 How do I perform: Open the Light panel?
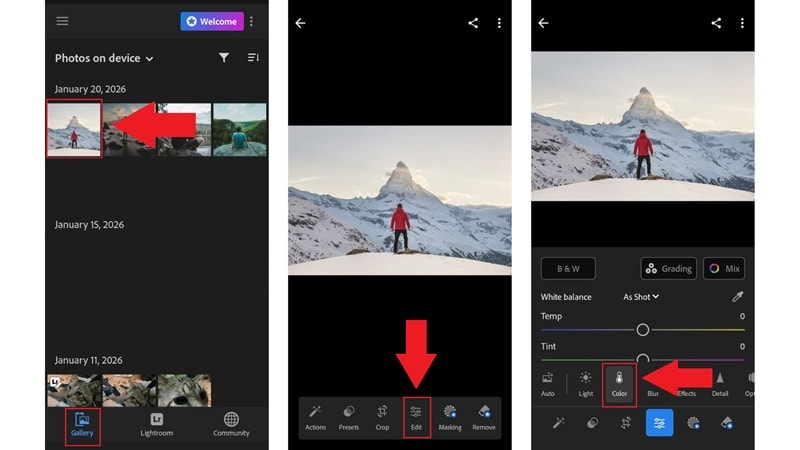click(586, 384)
